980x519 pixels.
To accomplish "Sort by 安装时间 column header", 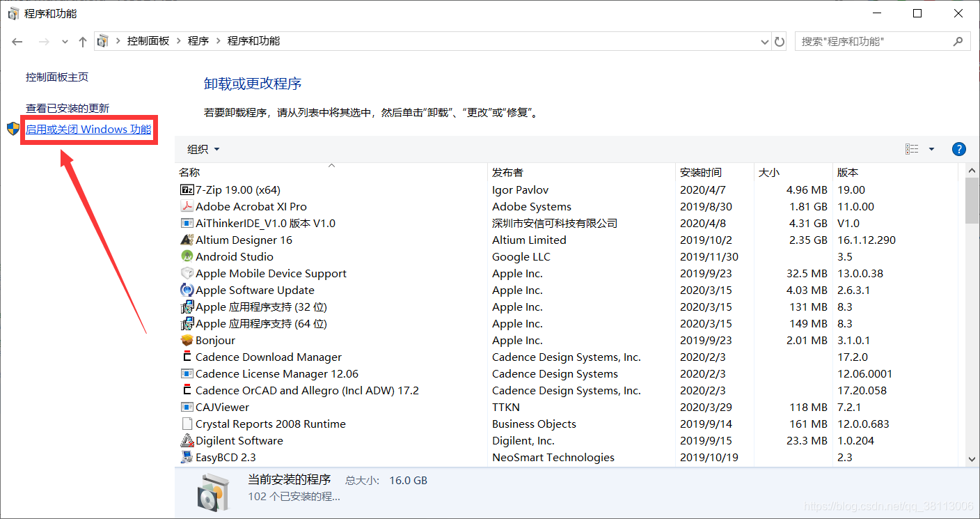I will (x=715, y=172).
